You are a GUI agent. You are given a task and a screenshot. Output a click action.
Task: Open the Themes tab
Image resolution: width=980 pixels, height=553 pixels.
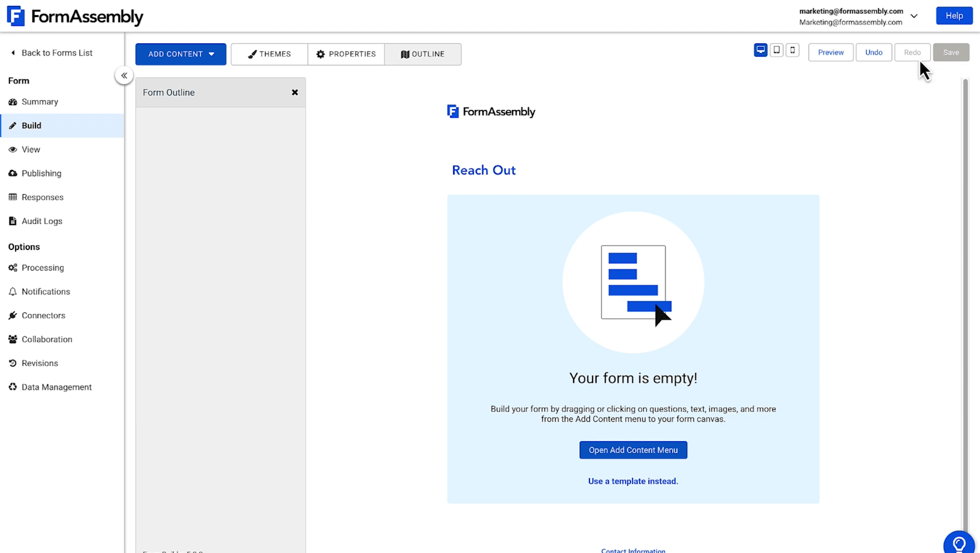(x=269, y=54)
